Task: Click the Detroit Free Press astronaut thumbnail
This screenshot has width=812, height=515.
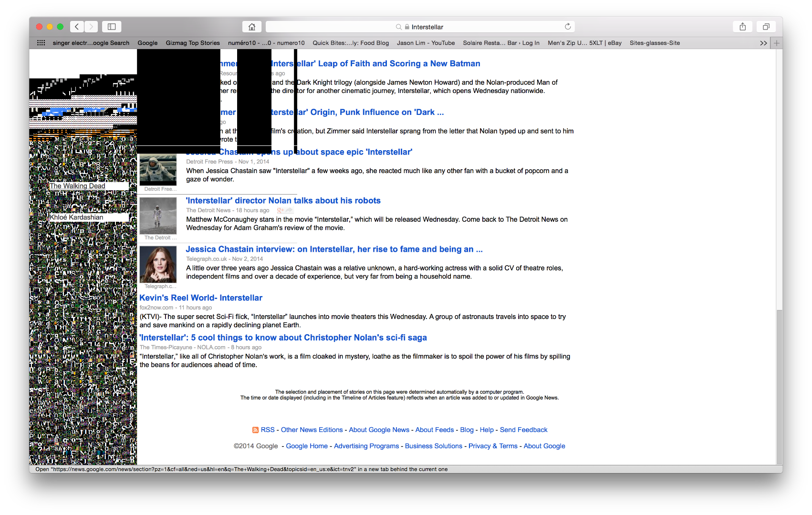Action: pos(158,170)
